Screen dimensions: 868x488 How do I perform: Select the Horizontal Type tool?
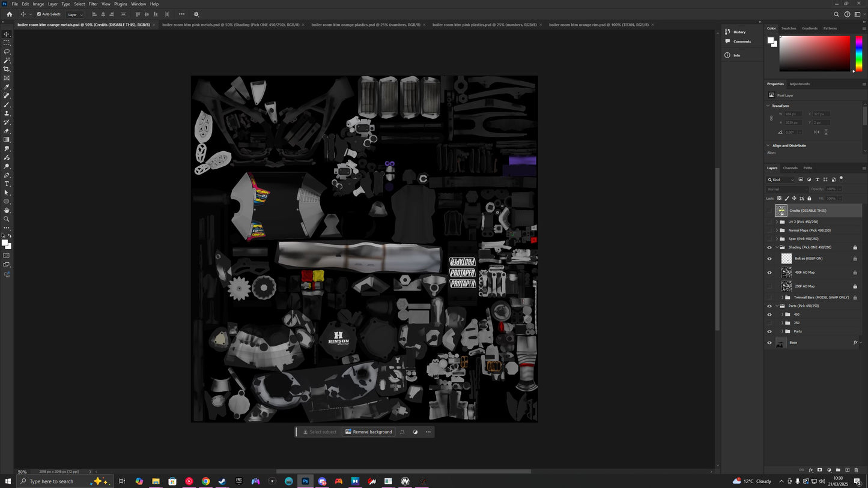tap(7, 184)
